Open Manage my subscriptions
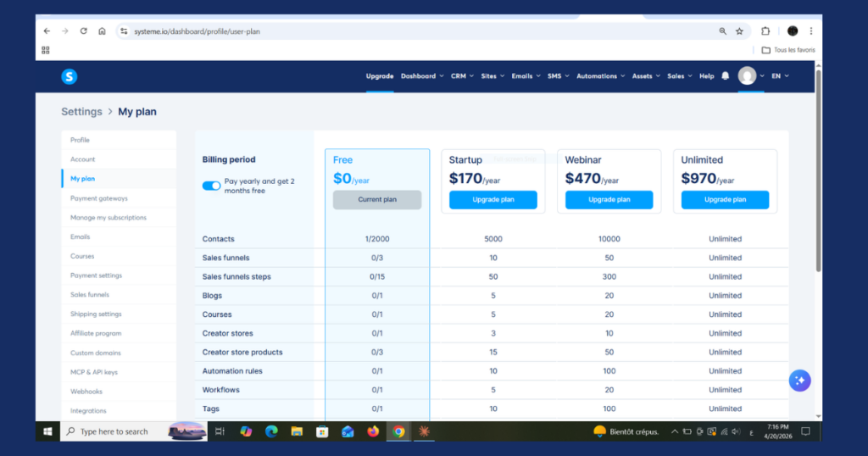868x456 pixels. (119, 218)
